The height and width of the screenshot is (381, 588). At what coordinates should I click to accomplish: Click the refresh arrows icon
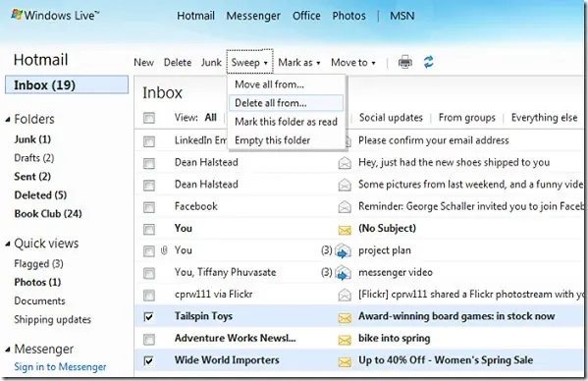pyautogui.click(x=428, y=62)
